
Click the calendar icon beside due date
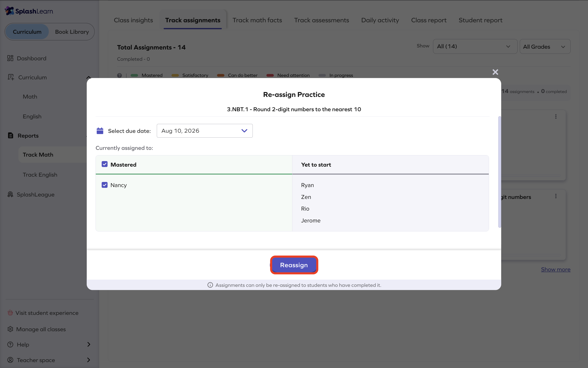click(100, 131)
